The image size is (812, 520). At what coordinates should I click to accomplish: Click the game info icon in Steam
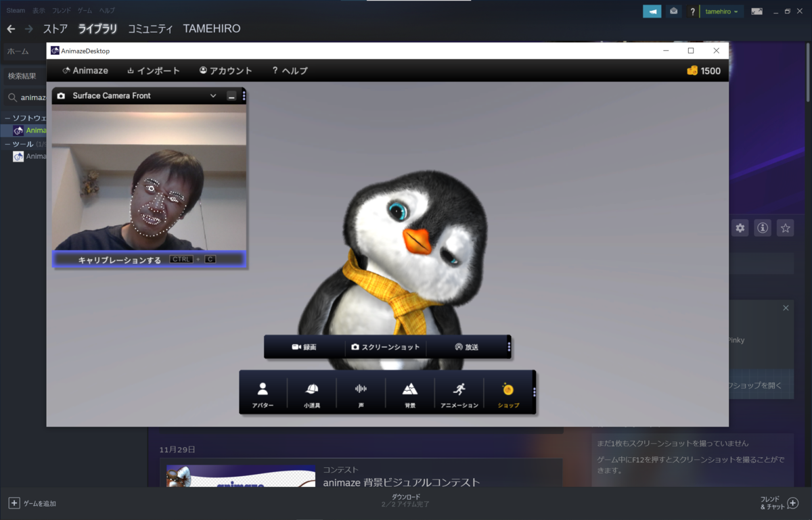[x=763, y=228]
